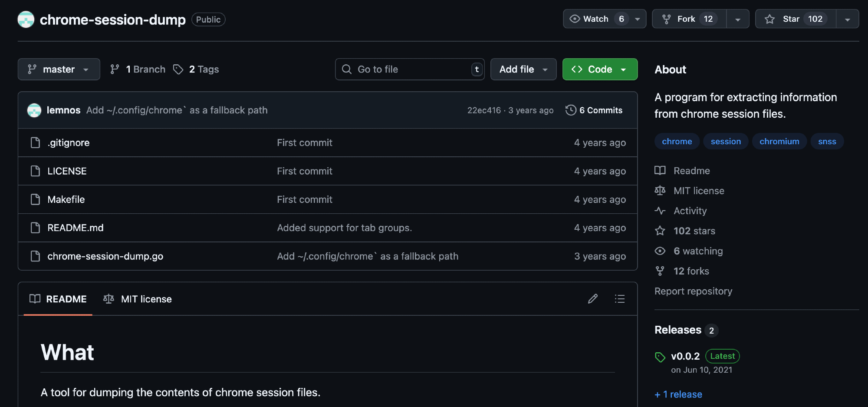868x407 pixels.
Task: Click the pencil edit README icon
Action: coord(592,299)
